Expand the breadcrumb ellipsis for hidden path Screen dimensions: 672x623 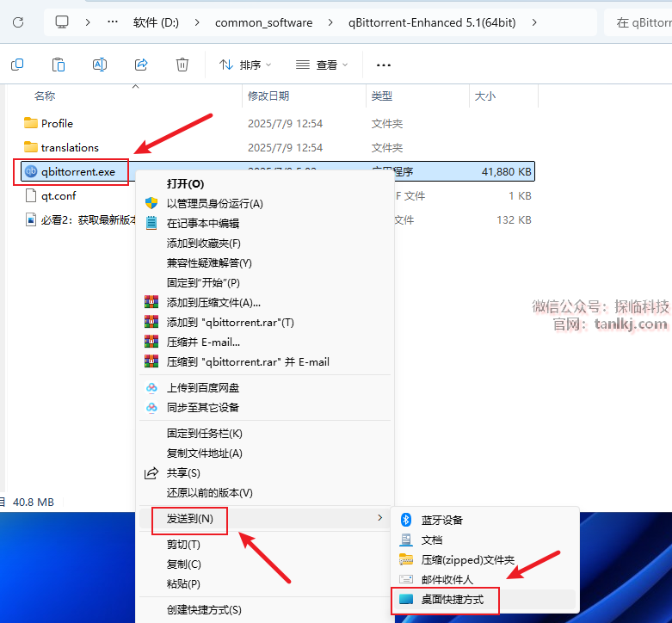[112, 22]
